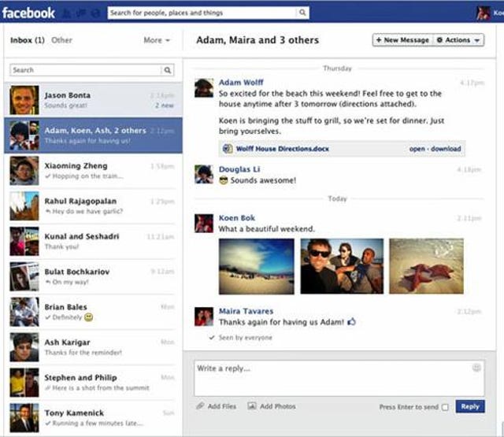Open Maira Tavares' name link
The width and height of the screenshot is (504, 437).
click(246, 311)
